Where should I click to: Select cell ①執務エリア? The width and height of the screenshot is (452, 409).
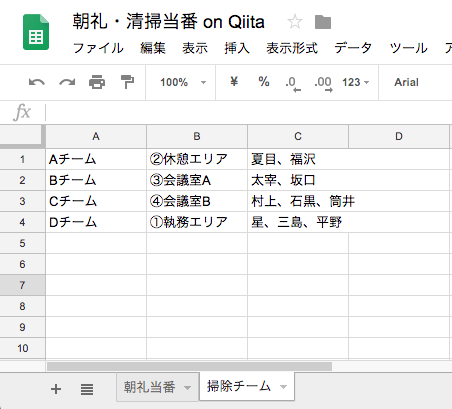197,222
